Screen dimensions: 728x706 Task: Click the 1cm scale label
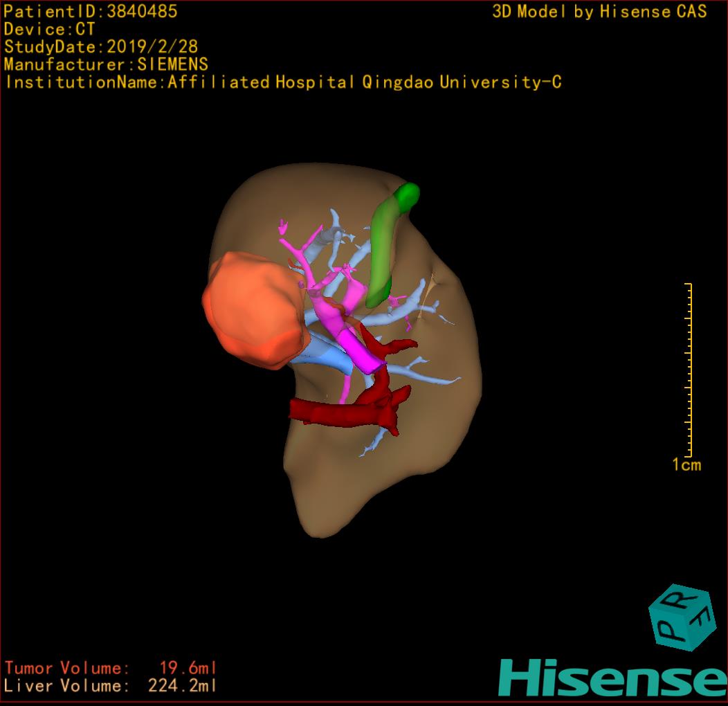(x=686, y=465)
